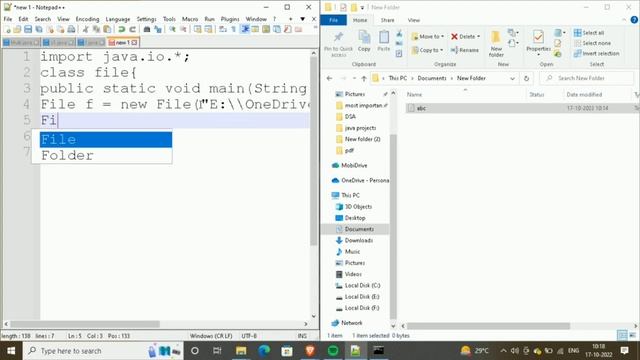The image size is (640, 360).
Task: Click Pin to Quick access in Explorer
Action: [x=338, y=43]
